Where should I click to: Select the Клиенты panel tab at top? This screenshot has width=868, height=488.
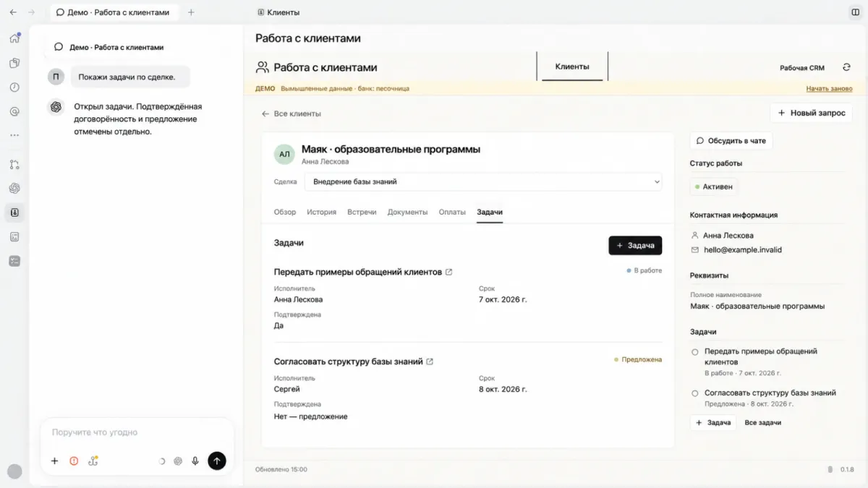coord(278,12)
